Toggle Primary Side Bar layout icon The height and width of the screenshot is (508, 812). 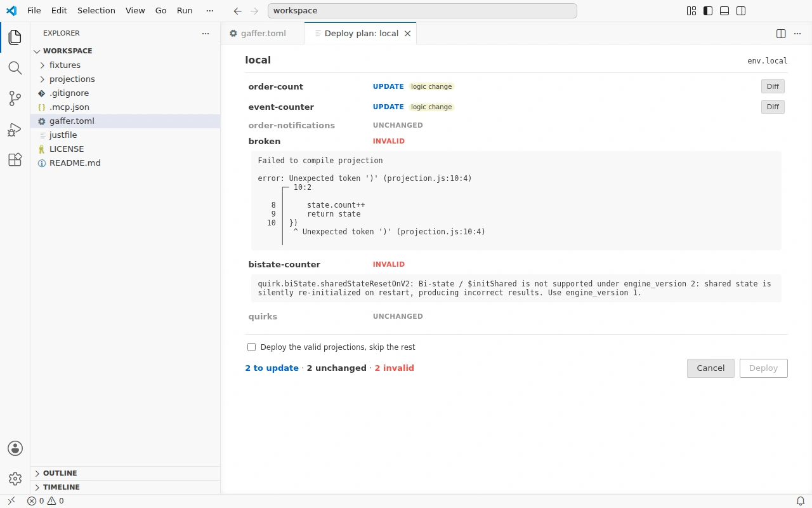tap(708, 11)
